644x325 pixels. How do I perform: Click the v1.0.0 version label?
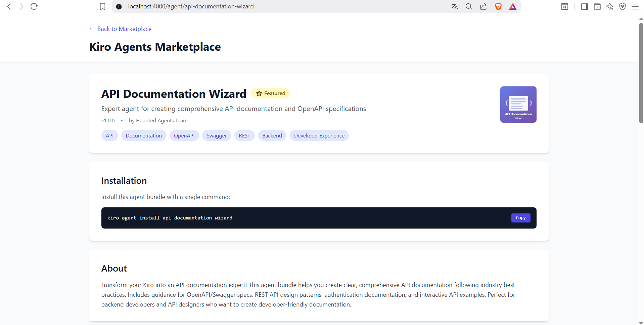pyautogui.click(x=108, y=121)
